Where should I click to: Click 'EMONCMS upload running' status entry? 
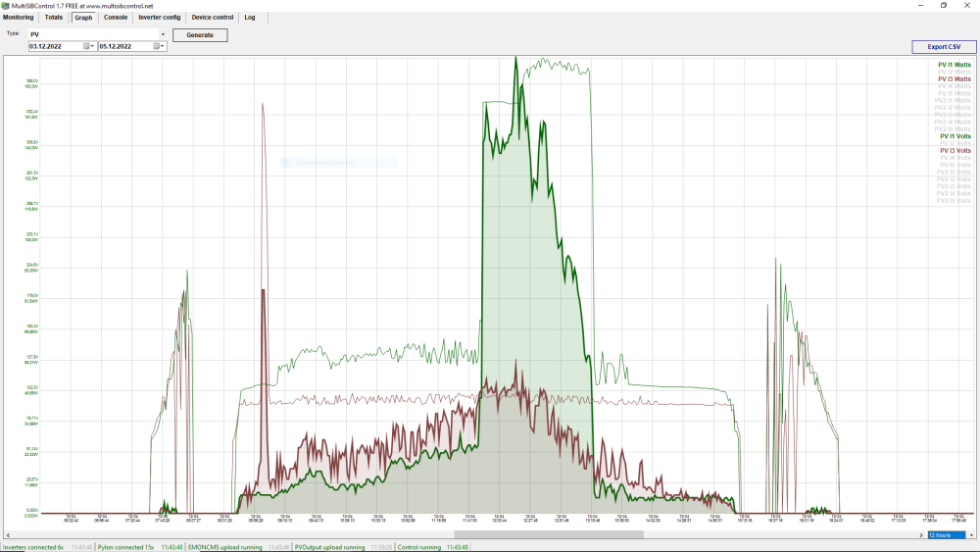click(225, 548)
